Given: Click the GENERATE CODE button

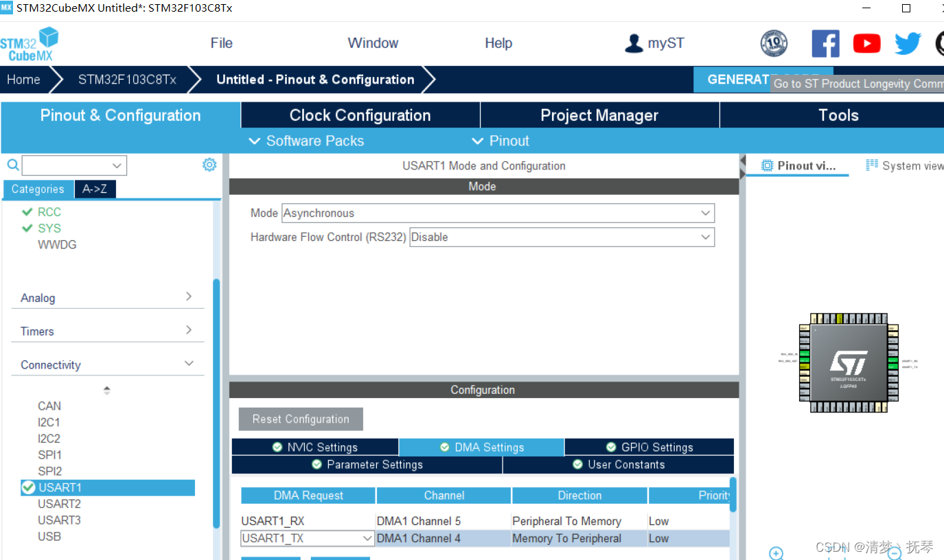Looking at the screenshot, I should (763, 80).
